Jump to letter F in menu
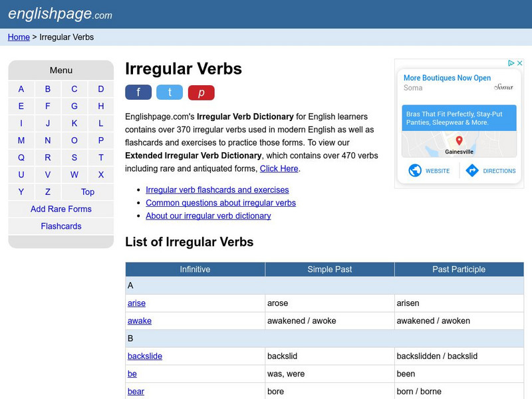 coord(48,106)
